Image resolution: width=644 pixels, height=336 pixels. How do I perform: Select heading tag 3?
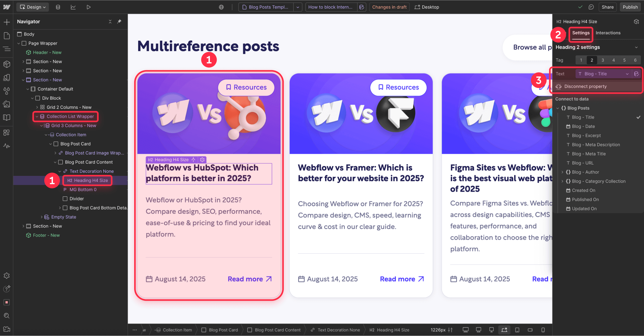(x=603, y=60)
